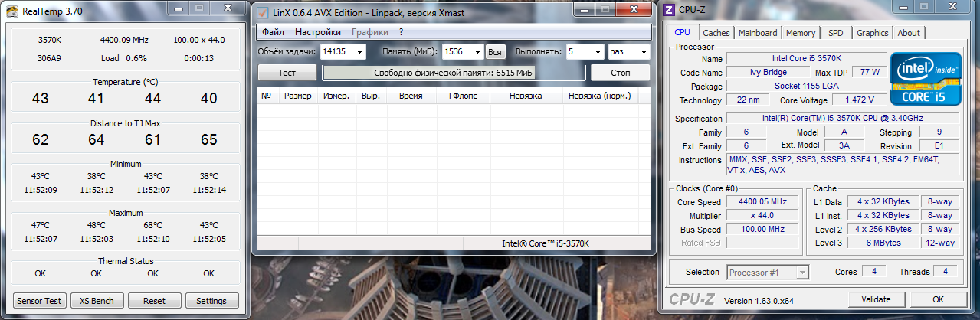Click the Core Voltage 1.472 V field
Viewport: 980px width, 320px height.
point(858,100)
